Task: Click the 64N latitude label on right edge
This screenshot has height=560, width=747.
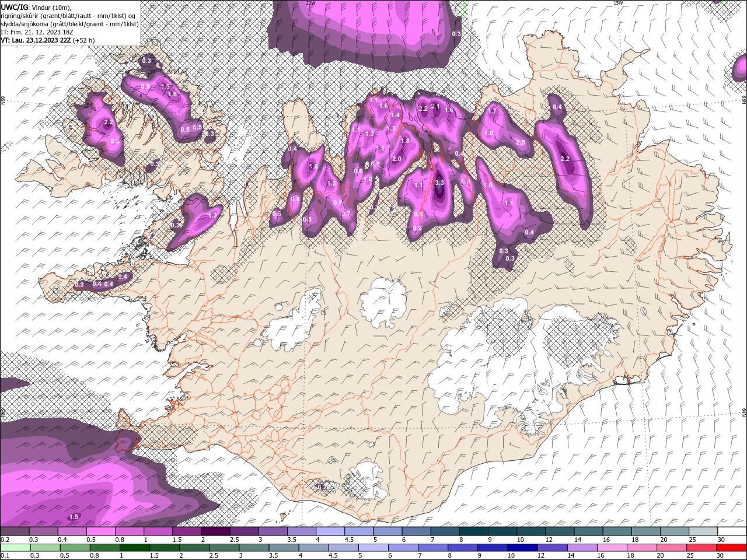Action: pos(743,412)
